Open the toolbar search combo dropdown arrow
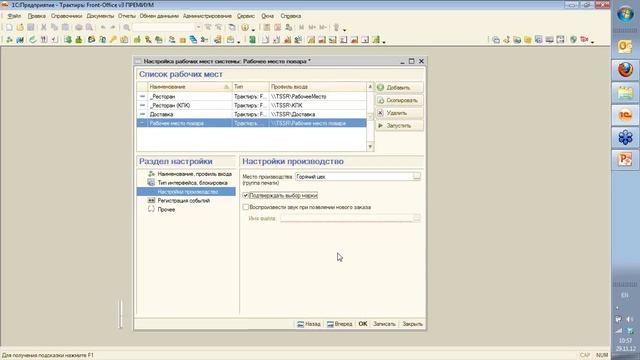 click(198, 27)
